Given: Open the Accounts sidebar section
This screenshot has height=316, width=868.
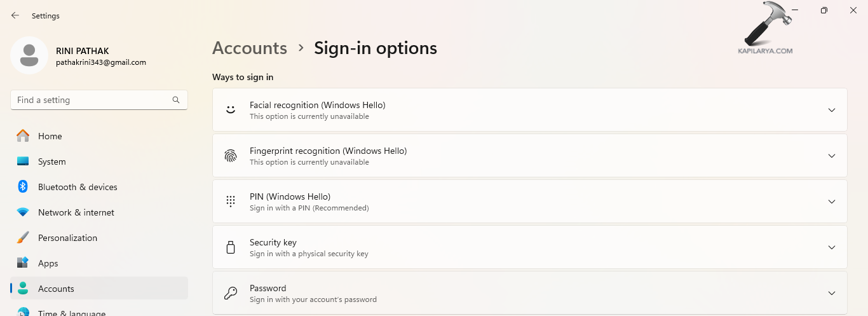Looking at the screenshot, I should (56, 289).
